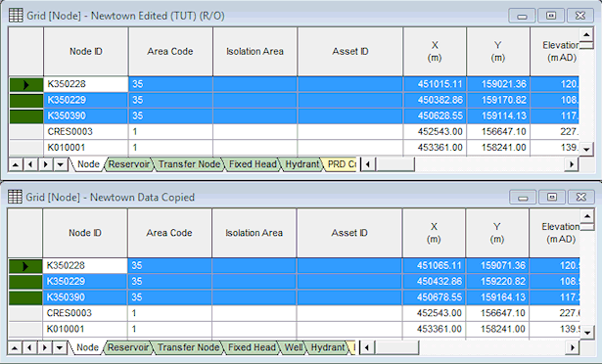
Task: Click grid icon in Newtown Data Copied title
Action: coord(15,197)
